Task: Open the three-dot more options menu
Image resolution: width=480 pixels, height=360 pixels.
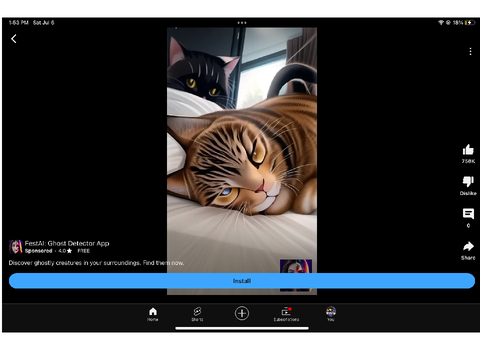Action: [470, 51]
